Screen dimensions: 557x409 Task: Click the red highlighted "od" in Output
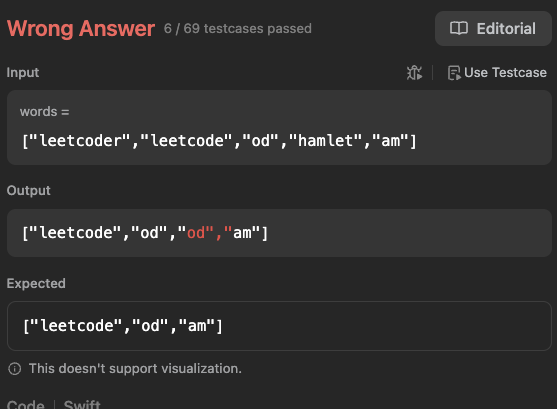point(196,233)
